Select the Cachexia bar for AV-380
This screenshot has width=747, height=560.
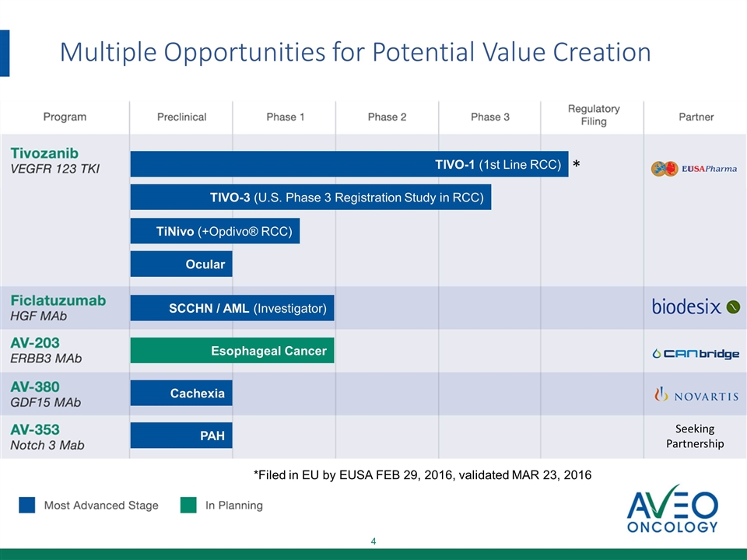181,394
